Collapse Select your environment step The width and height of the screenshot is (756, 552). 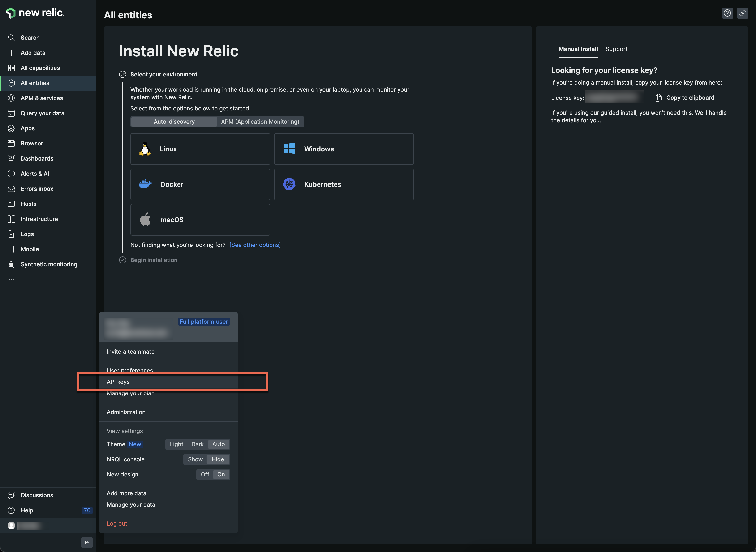[163, 75]
